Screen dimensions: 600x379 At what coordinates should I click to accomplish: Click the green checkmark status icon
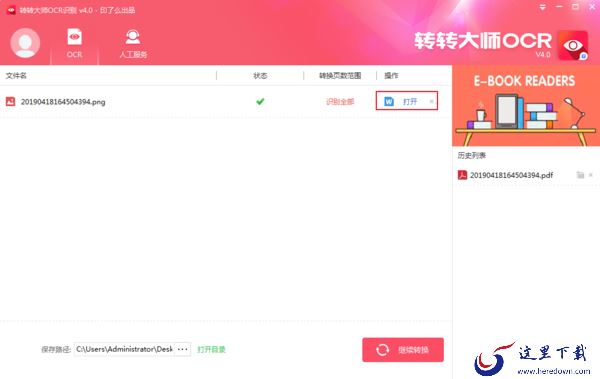click(260, 101)
